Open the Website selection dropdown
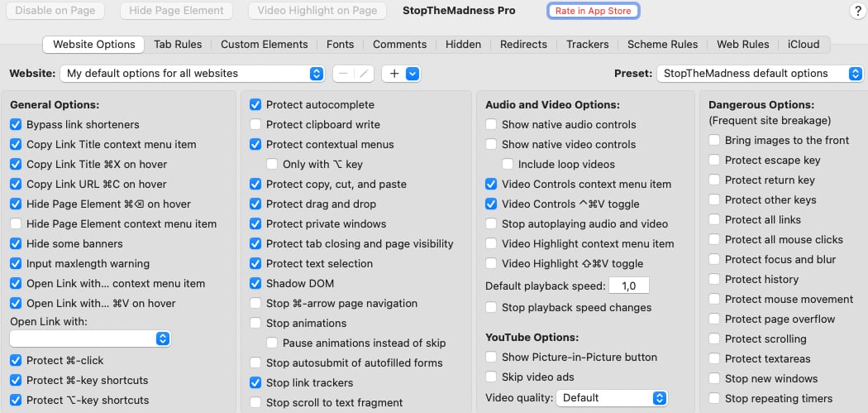Screen dimensions: 868x413 point(192,74)
